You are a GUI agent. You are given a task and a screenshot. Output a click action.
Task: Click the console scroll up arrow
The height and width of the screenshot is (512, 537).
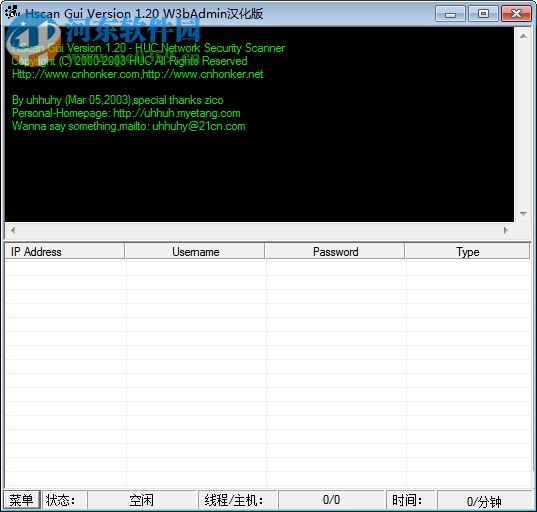click(x=523, y=36)
